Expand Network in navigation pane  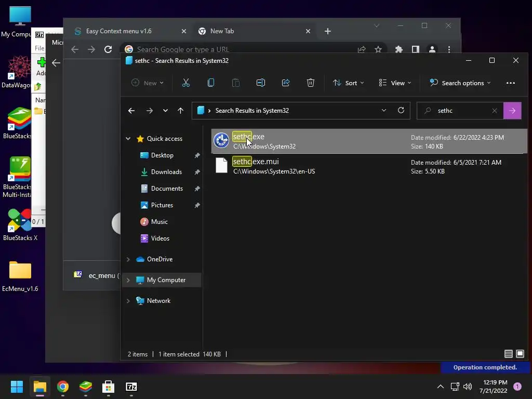point(128,301)
